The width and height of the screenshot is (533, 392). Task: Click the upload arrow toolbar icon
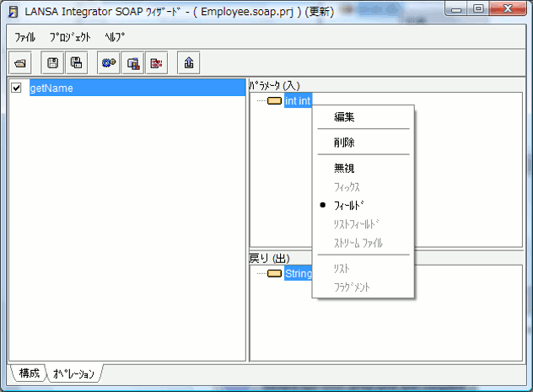189,63
